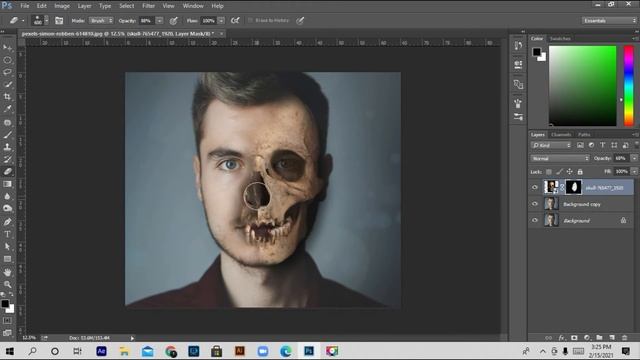Viewport: 640px width, 360px height.
Task: Select the Horizontal Type tool
Action: pyautogui.click(x=7, y=234)
